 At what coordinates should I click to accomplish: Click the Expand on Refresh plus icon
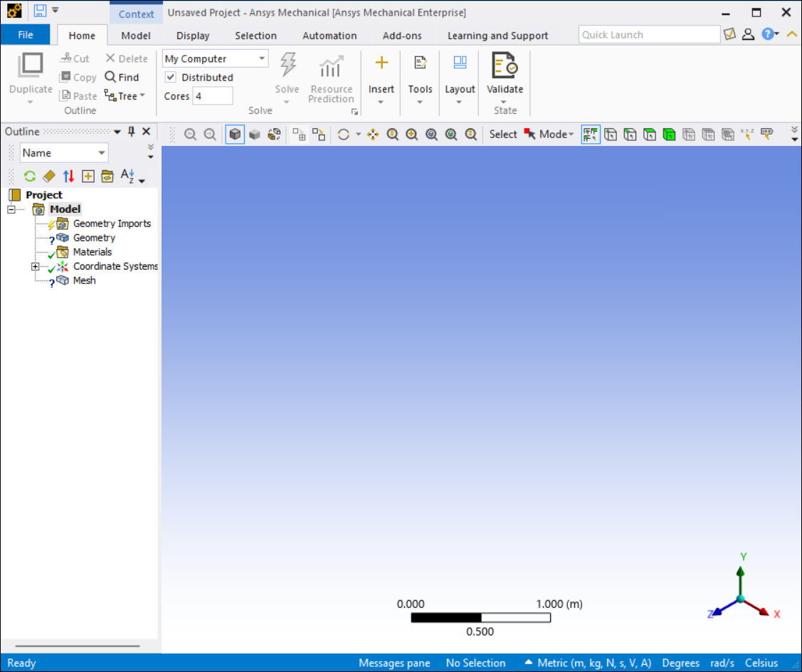(88, 177)
